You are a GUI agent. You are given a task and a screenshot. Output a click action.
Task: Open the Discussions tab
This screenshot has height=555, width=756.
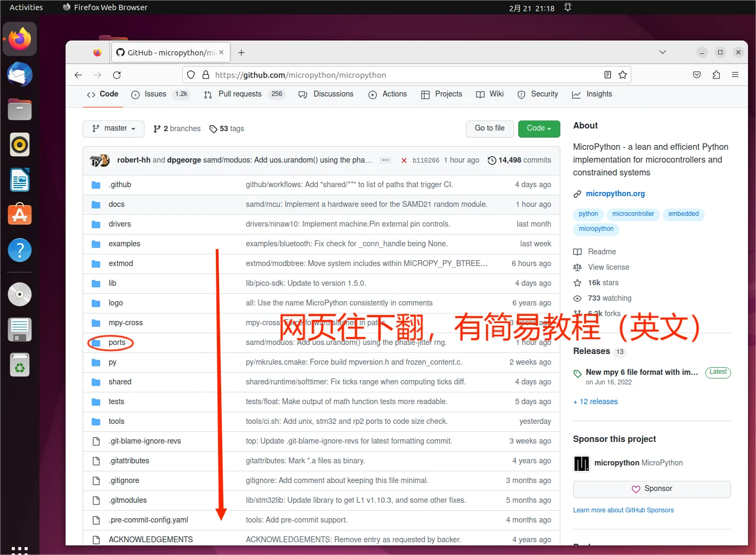pos(326,94)
